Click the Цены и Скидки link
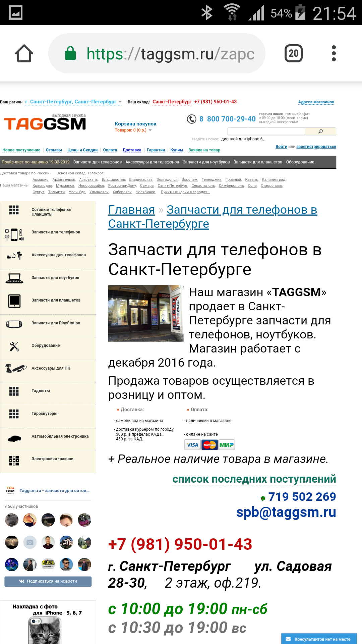 [82, 150]
